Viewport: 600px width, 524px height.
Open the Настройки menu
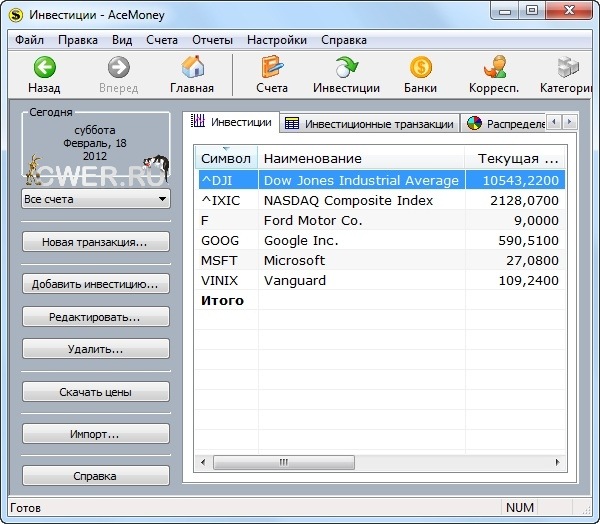pos(276,40)
